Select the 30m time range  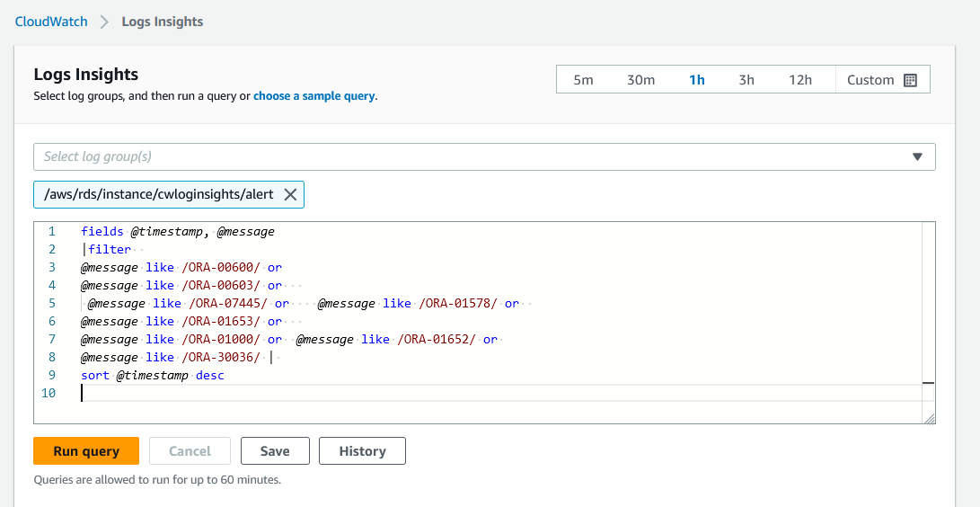[x=640, y=80]
